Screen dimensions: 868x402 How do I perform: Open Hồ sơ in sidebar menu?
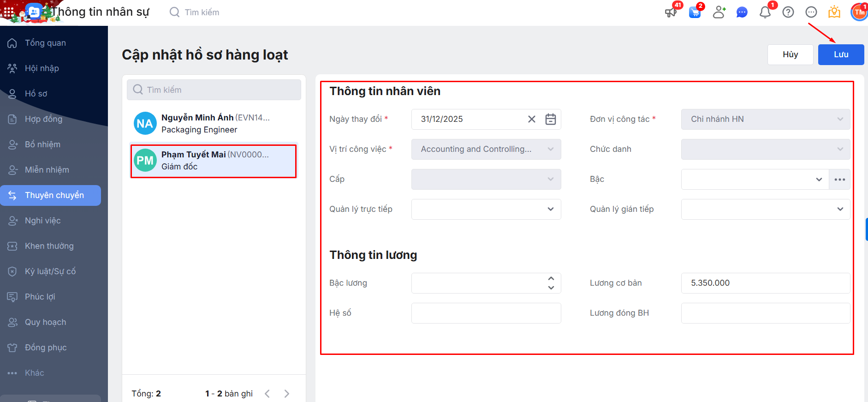point(36,94)
